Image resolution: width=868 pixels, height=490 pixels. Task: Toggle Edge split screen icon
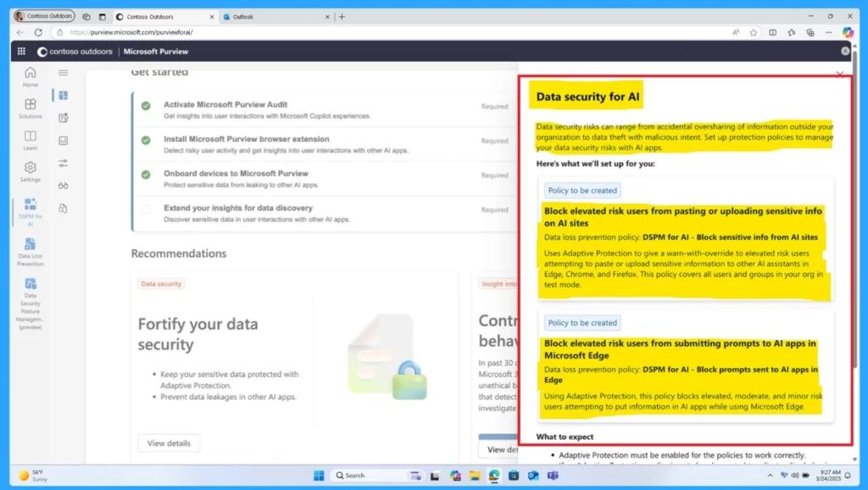click(x=773, y=33)
